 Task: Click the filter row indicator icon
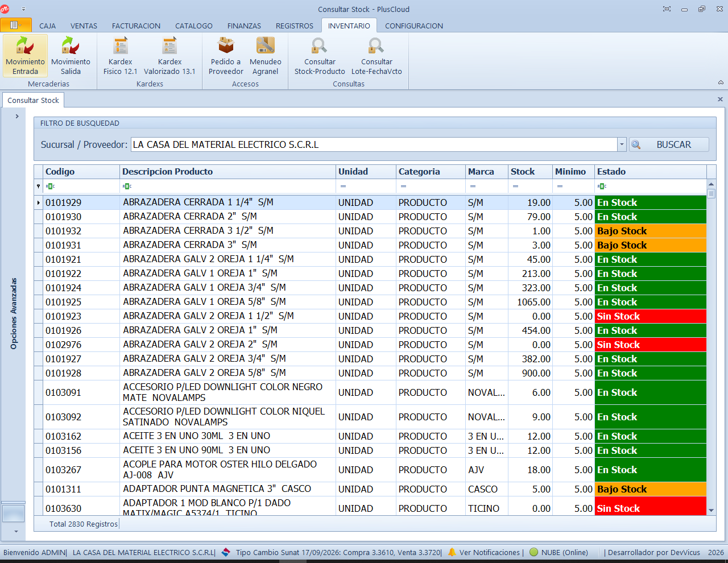(x=39, y=186)
